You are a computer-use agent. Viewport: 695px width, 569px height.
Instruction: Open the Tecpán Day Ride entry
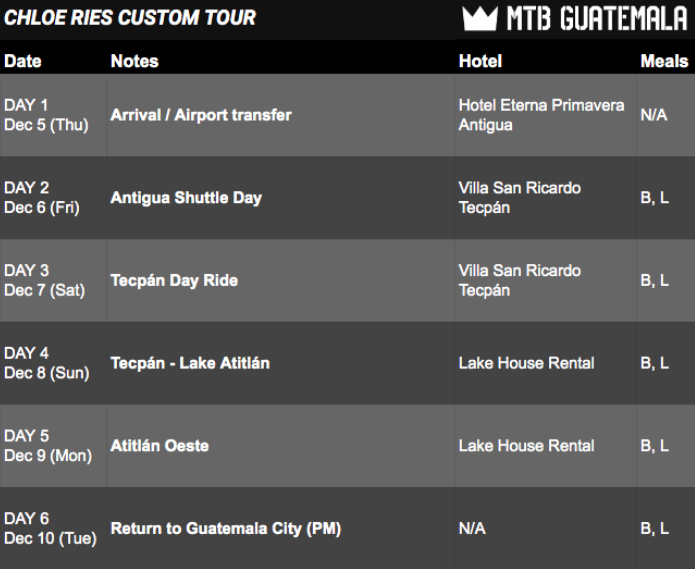174,281
